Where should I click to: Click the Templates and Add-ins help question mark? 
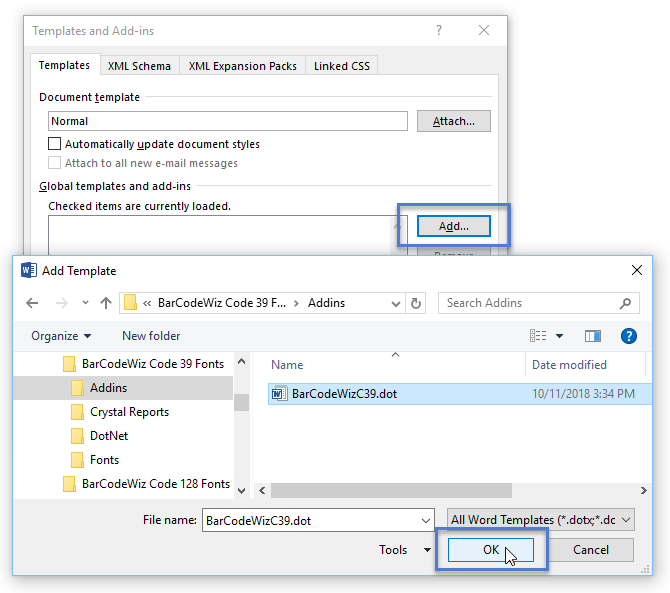coord(439,30)
